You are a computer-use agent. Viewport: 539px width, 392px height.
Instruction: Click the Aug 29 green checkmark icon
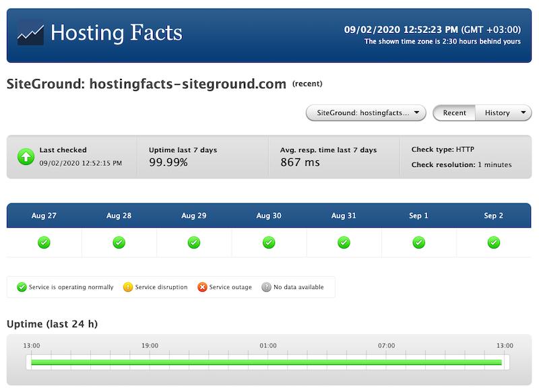pos(194,242)
